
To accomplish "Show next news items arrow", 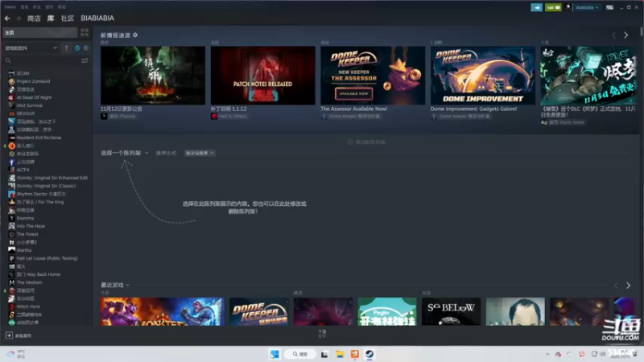I will click(x=626, y=35).
